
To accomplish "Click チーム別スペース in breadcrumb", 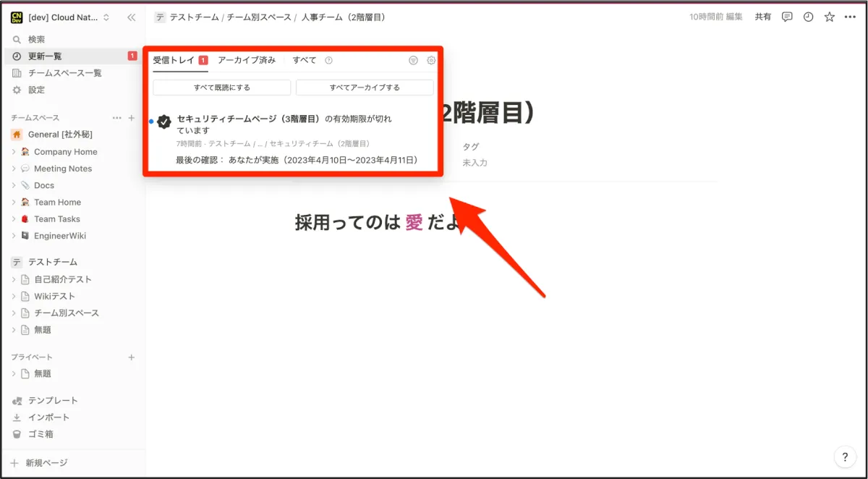I will pos(259,17).
